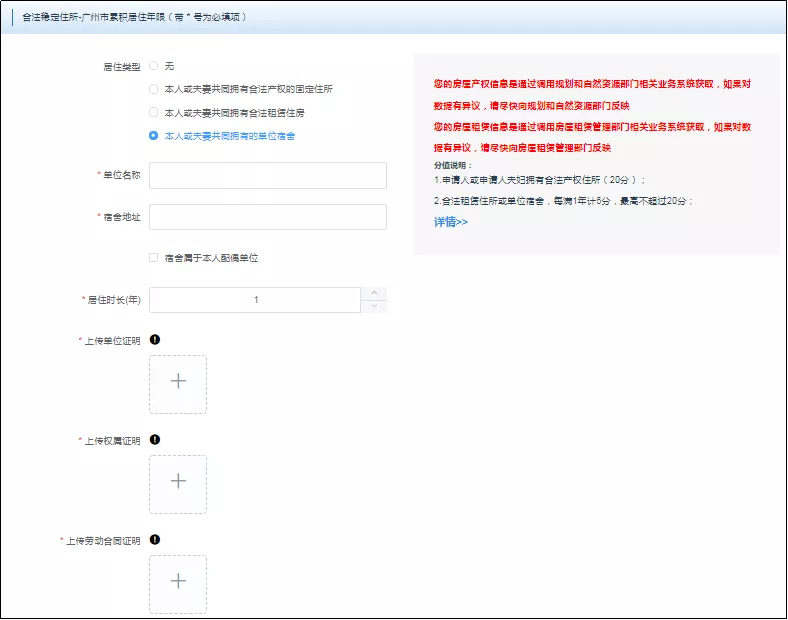
Task: Click the red notice starting 您的房屋租赁信息
Action: pyautogui.click(x=593, y=137)
